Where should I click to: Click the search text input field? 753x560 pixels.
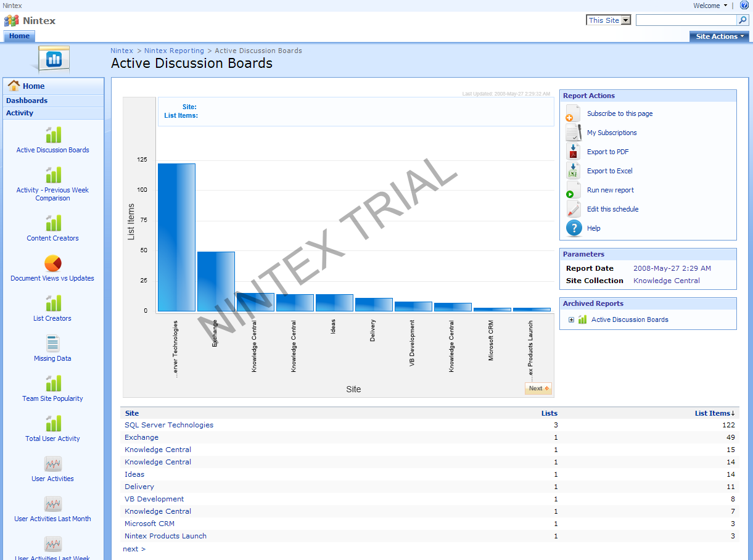tap(686, 20)
